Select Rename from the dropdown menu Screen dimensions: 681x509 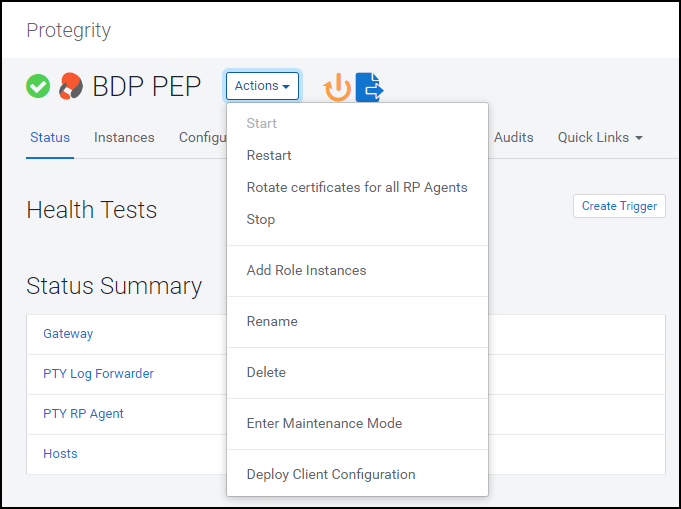272,321
